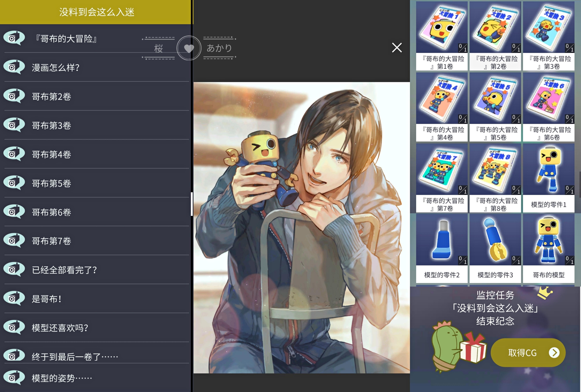The width and height of the screenshot is (581, 392).
Task: Open the 哥布第4卷 episode entry
Action: [51, 154]
